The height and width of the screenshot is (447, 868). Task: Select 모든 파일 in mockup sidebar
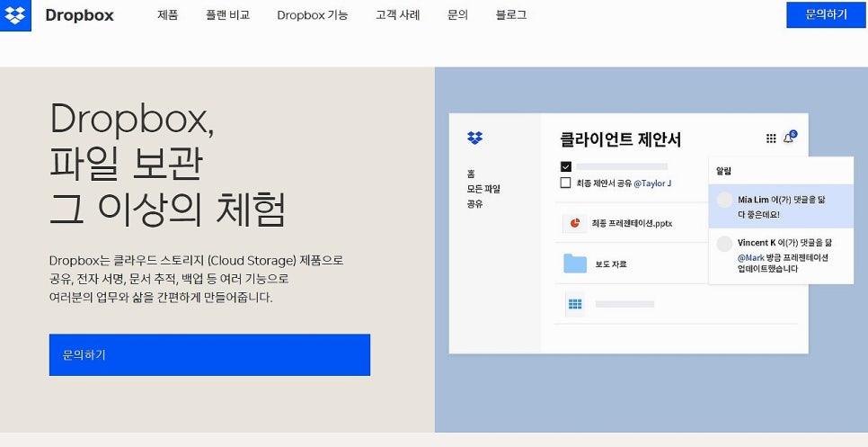(x=483, y=189)
